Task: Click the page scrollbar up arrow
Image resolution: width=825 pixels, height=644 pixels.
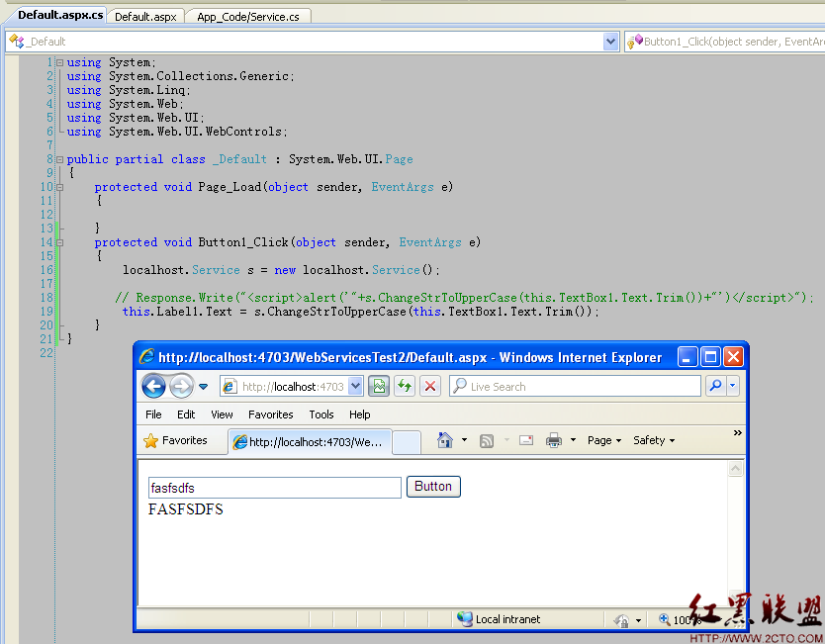Action: 735,468
